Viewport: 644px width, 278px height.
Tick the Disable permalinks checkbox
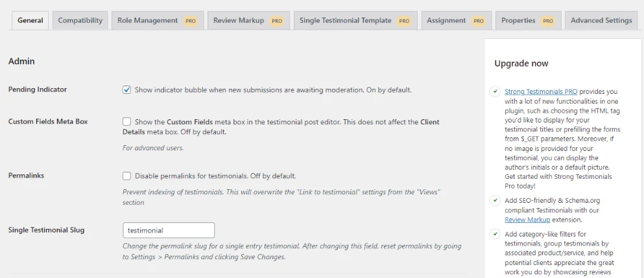point(127,176)
